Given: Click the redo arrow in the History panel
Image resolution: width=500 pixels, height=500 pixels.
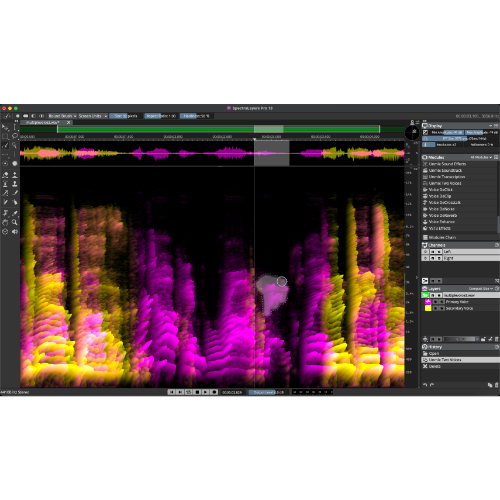Looking at the screenshot, I should [432, 385].
